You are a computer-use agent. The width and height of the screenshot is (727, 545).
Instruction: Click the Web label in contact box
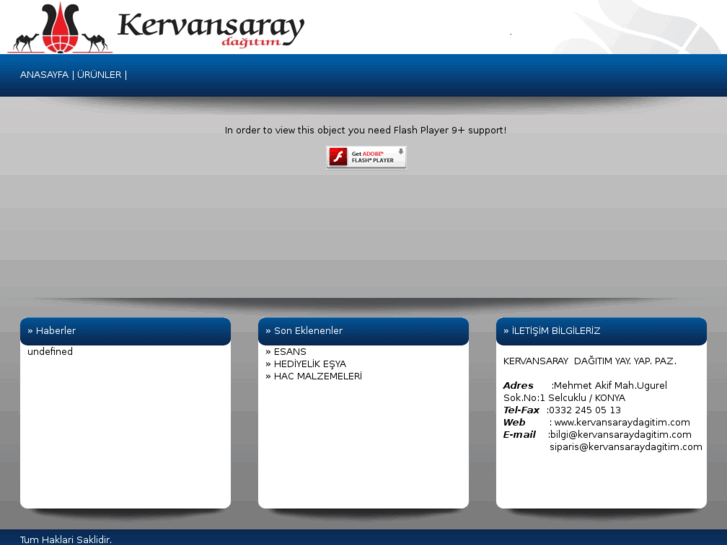pos(514,423)
